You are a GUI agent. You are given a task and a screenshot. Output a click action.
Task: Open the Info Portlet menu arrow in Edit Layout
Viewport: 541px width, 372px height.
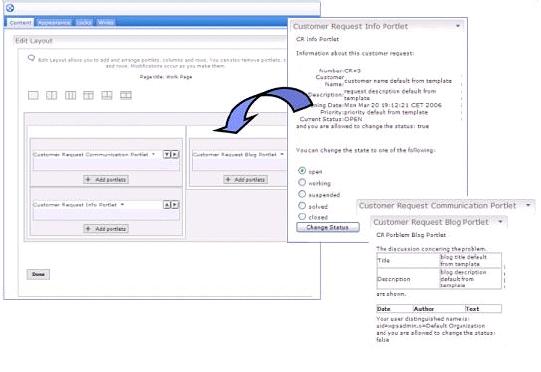(122, 205)
